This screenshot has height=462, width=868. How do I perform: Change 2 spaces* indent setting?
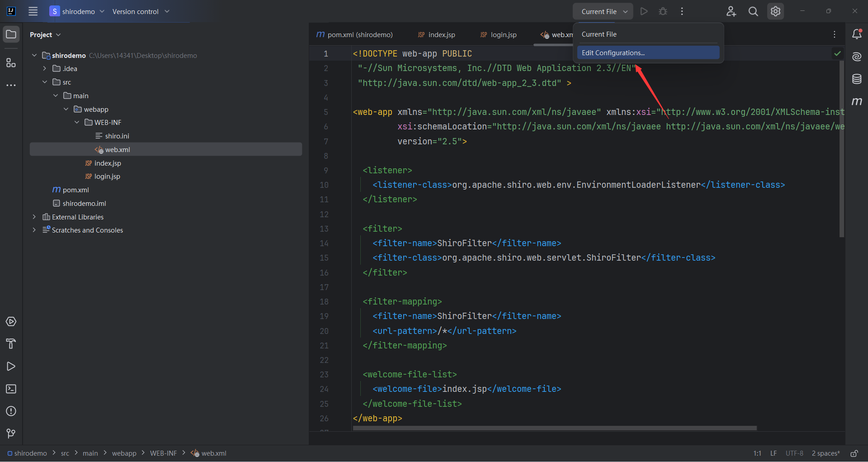point(826,453)
